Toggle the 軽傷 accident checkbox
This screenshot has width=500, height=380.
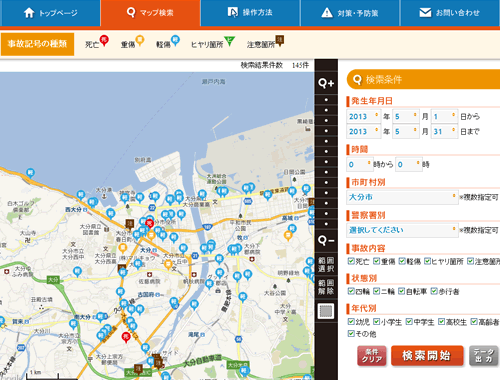pos(402,261)
